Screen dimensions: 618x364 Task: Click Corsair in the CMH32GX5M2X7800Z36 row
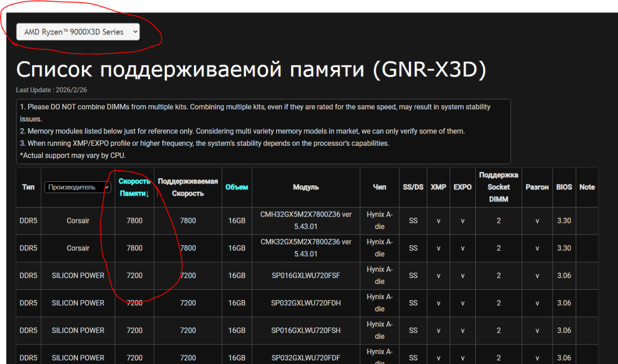(78, 220)
